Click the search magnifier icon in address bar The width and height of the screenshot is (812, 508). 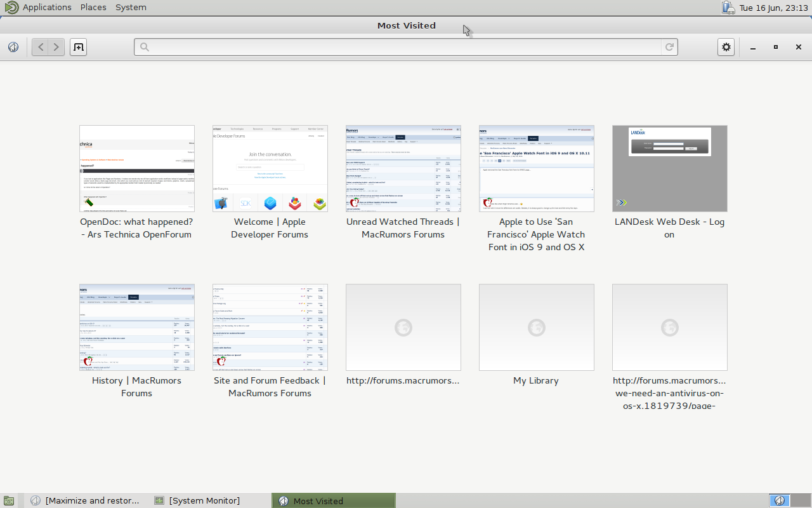(144, 47)
